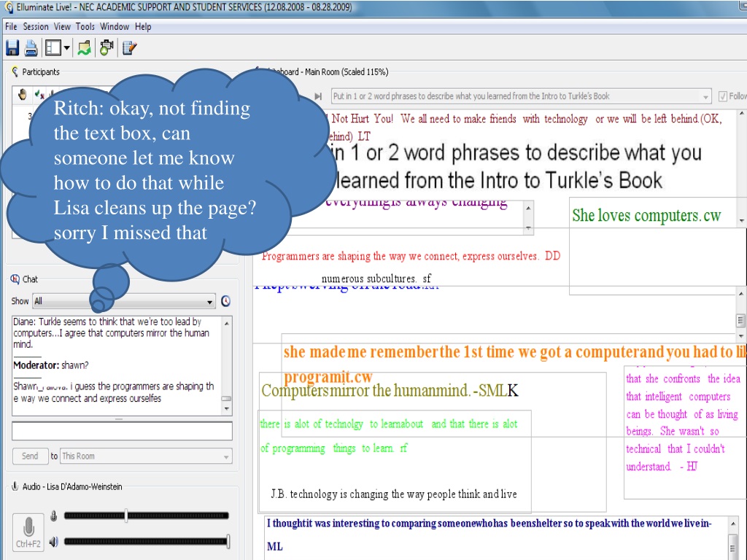Click the 'Participants' panel label
747x560 pixels.
(x=41, y=72)
